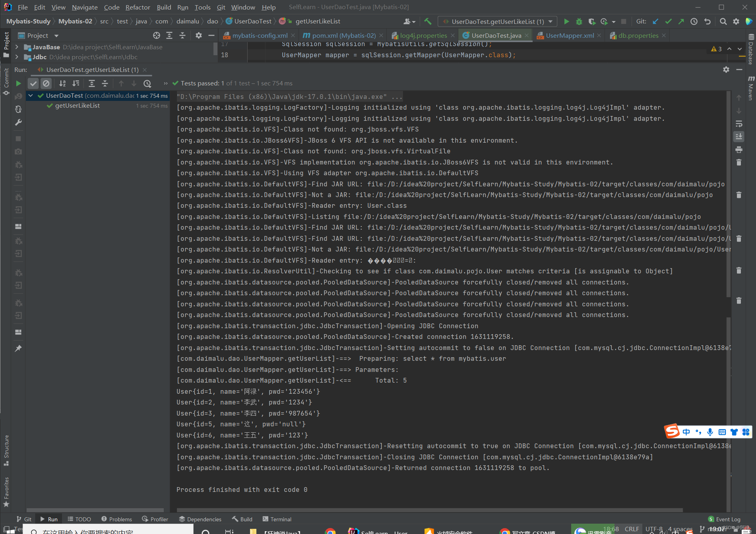756x534 pixels.
Task: Expand all test results
Action: [92, 83]
